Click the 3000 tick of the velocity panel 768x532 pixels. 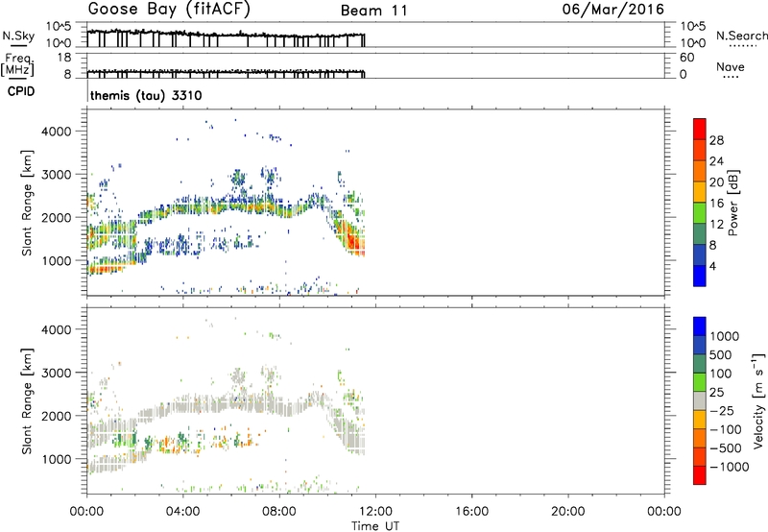57,373
